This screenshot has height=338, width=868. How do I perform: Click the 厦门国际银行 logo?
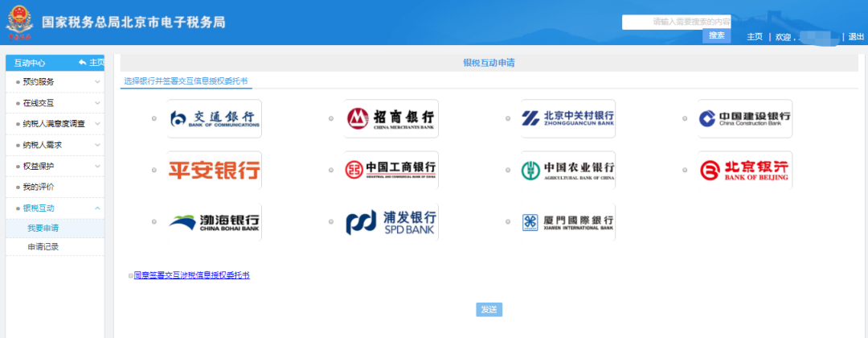pos(568,221)
